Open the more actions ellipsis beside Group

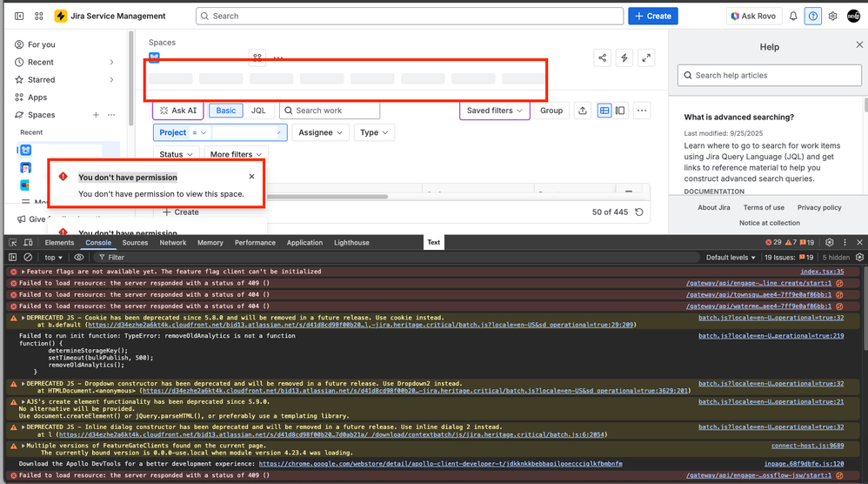click(x=642, y=111)
